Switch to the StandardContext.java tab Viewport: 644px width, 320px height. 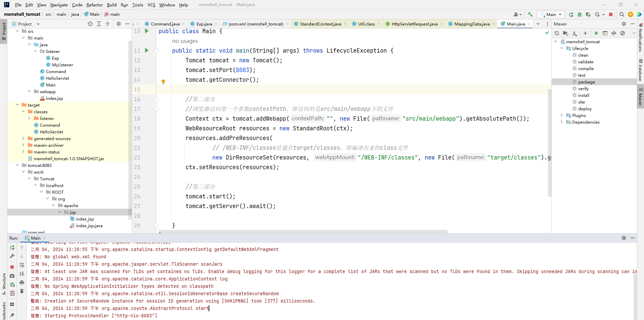tap(320, 24)
